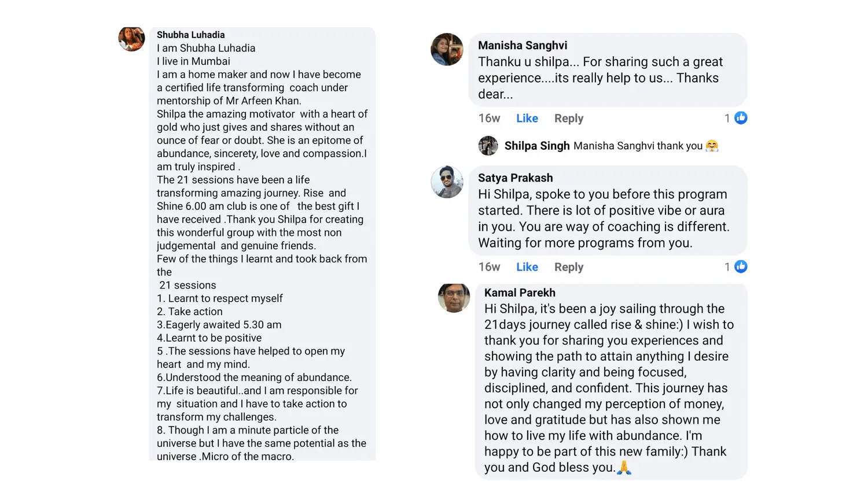Reply to Satya Prakash's comment
868x488 pixels.
point(569,267)
